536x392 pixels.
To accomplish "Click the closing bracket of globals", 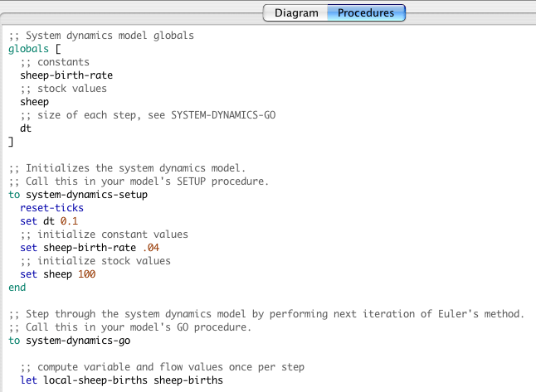I will (x=11, y=142).
